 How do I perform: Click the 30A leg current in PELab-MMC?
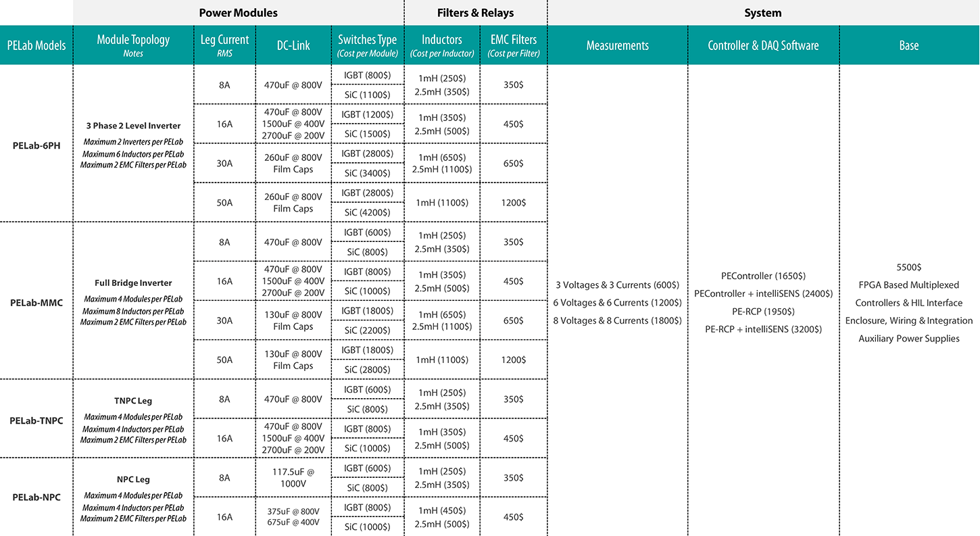coord(224,320)
